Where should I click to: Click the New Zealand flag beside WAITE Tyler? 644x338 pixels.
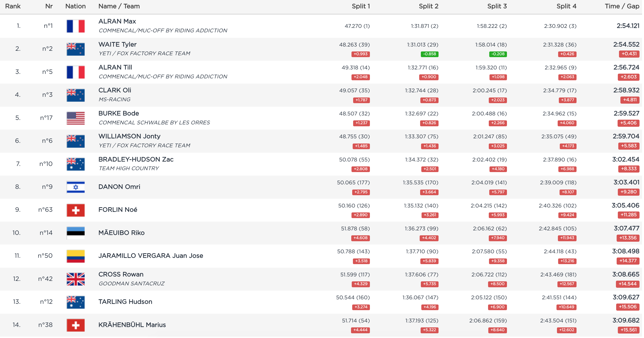[x=75, y=49]
